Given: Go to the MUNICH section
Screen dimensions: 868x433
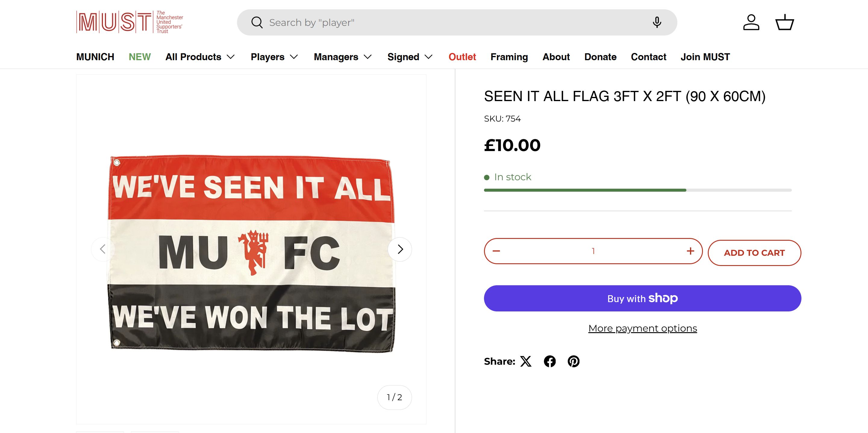Looking at the screenshot, I should pyautogui.click(x=95, y=57).
